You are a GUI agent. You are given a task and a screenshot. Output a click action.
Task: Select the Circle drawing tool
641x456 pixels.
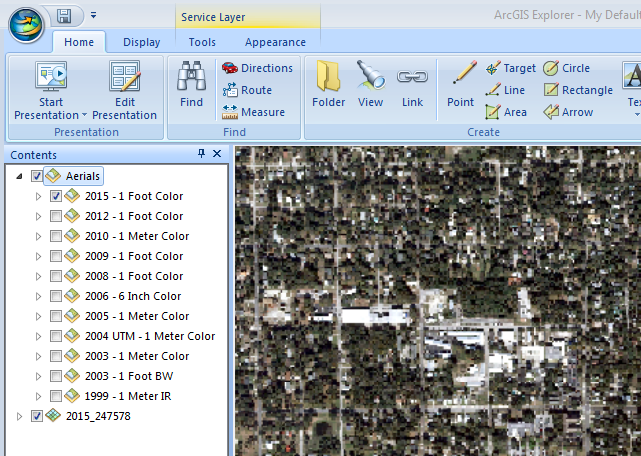coord(566,68)
